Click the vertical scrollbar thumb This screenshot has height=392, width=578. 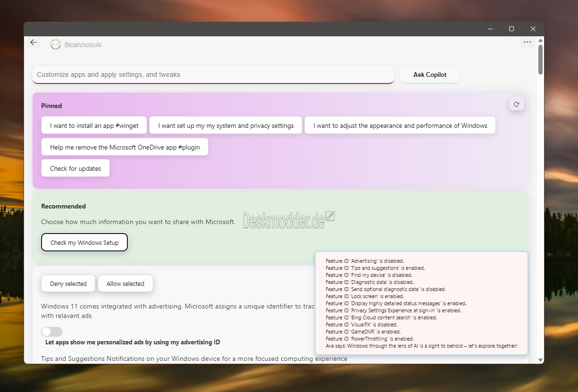click(540, 59)
